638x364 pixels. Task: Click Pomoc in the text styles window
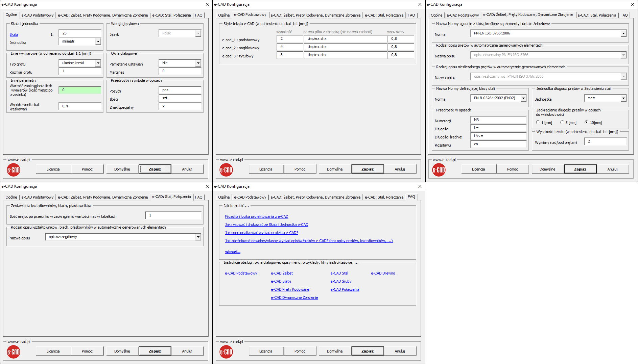pyautogui.click(x=300, y=169)
